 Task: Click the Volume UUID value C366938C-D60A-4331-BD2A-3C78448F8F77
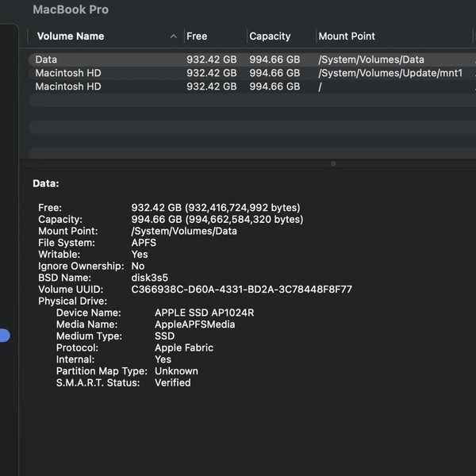tap(242, 290)
